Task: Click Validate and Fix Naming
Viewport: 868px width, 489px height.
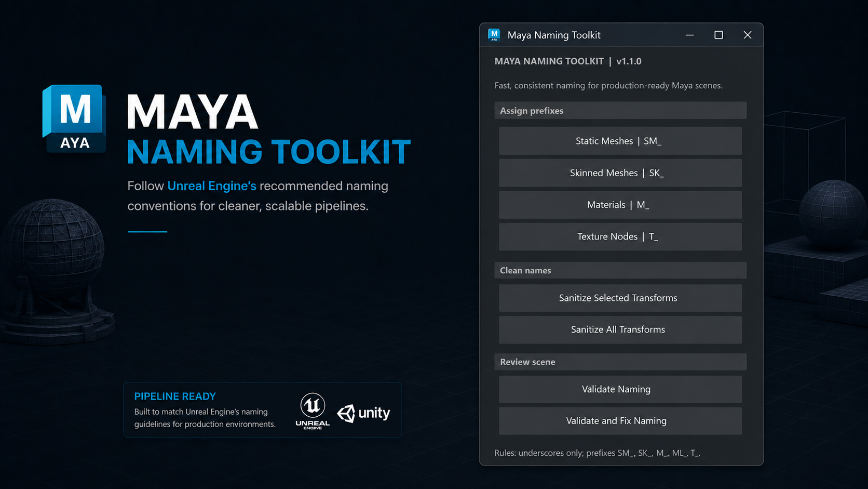Action: coord(620,421)
